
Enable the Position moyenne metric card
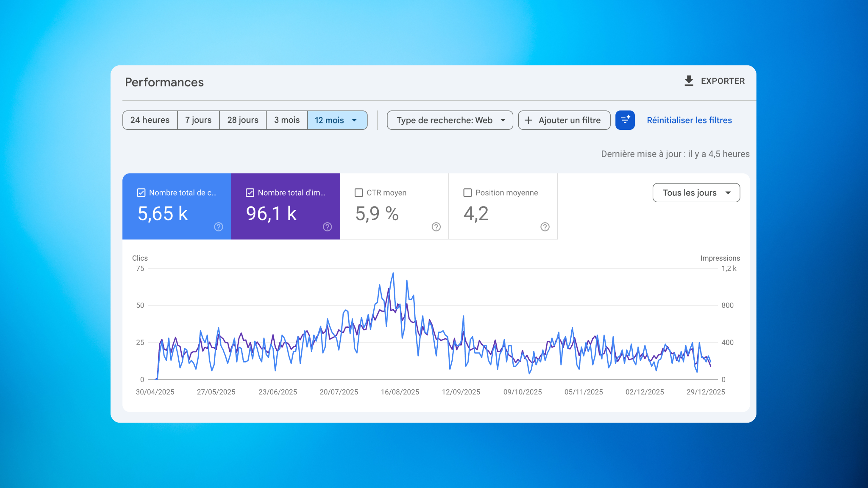click(x=467, y=192)
